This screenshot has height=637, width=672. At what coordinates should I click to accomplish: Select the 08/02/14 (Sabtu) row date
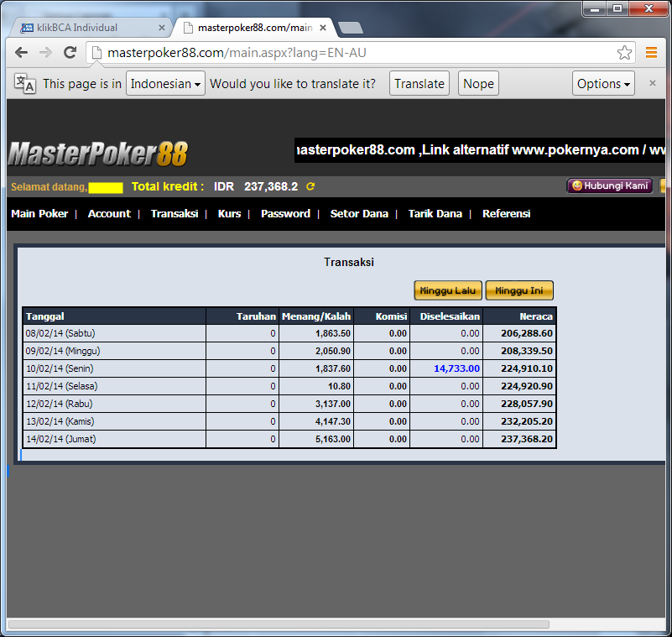point(60,333)
